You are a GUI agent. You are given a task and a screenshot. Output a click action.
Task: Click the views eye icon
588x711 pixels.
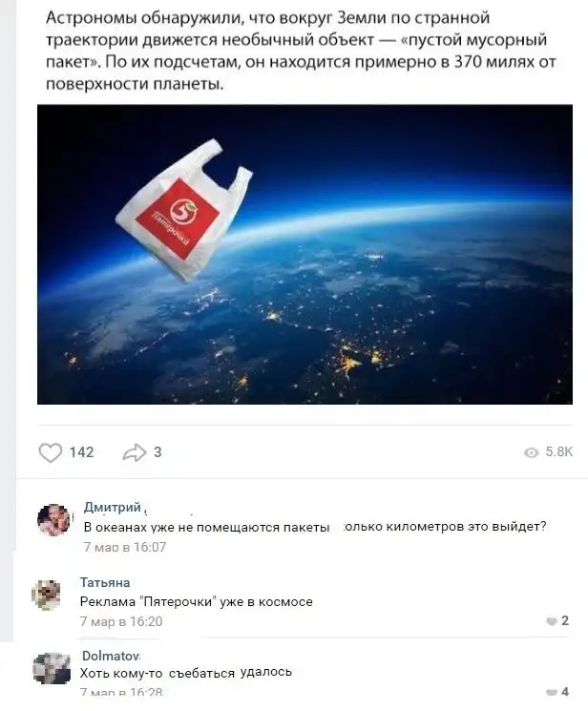tap(531, 452)
